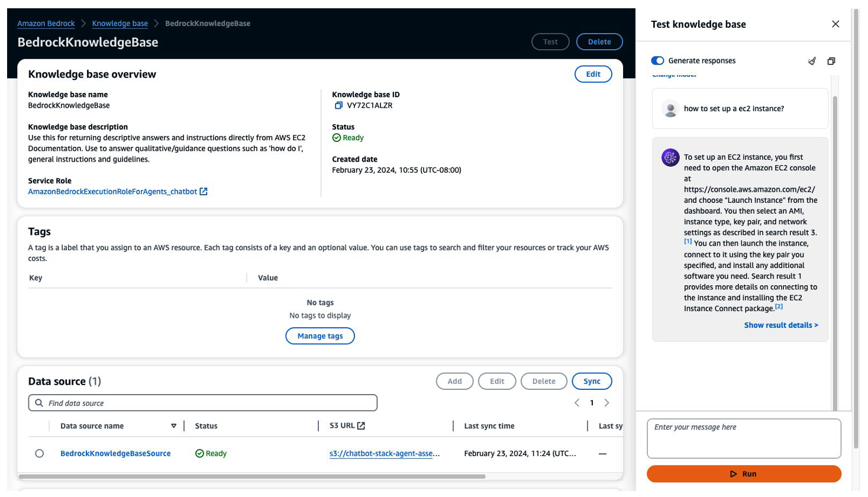
Task: Open service role external link icon
Action: tap(204, 192)
